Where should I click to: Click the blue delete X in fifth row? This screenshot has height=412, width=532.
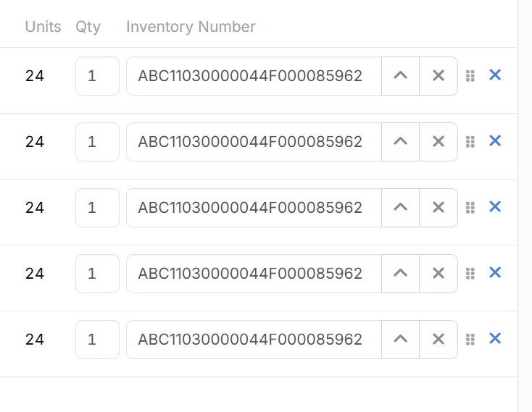click(495, 339)
